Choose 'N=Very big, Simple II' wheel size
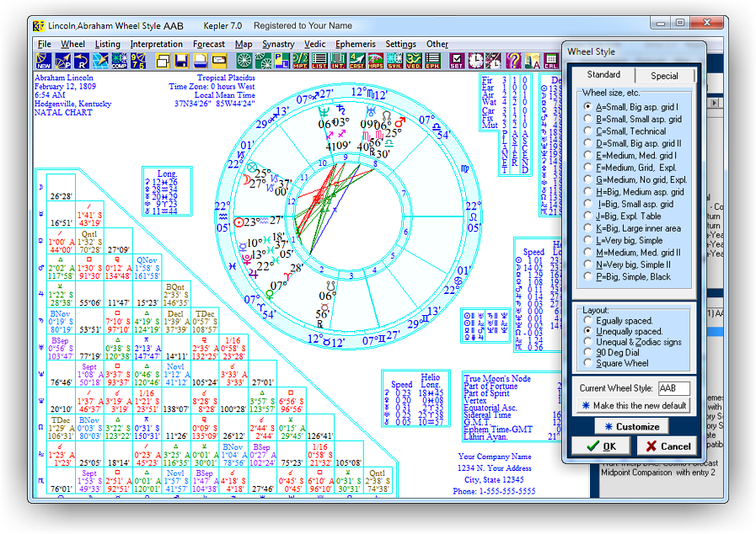 627,264
